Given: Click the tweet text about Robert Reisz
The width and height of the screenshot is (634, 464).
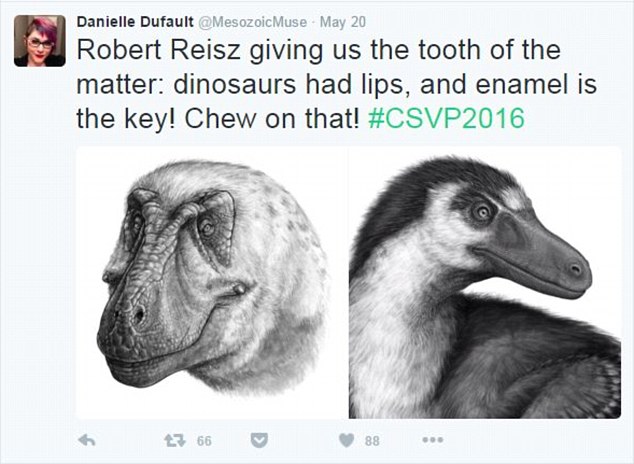Looking at the screenshot, I should click(336, 84).
